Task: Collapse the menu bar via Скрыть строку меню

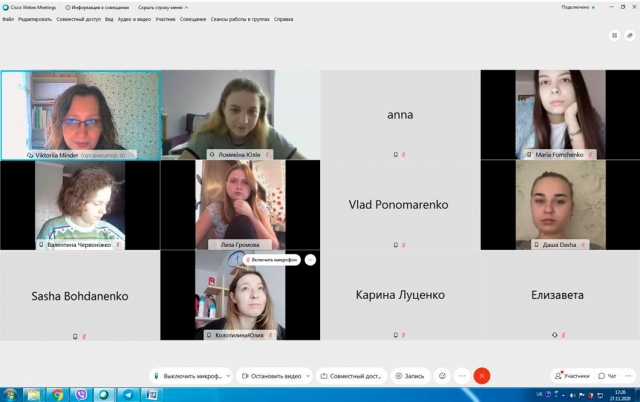Action: coord(163,7)
